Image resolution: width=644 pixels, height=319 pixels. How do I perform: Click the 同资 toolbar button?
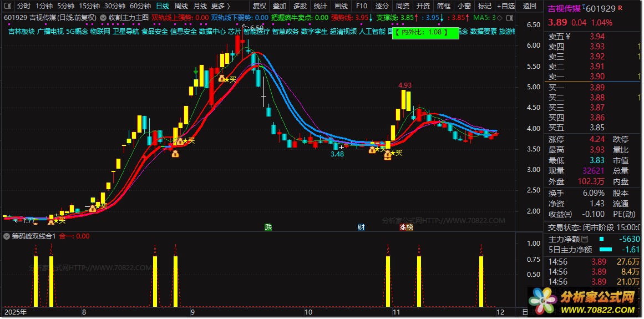point(403,6)
